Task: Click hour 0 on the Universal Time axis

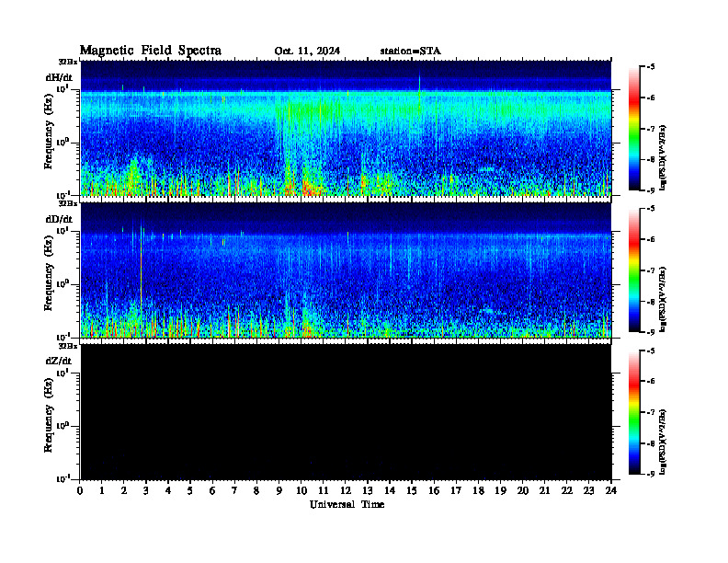Action: tap(80, 491)
